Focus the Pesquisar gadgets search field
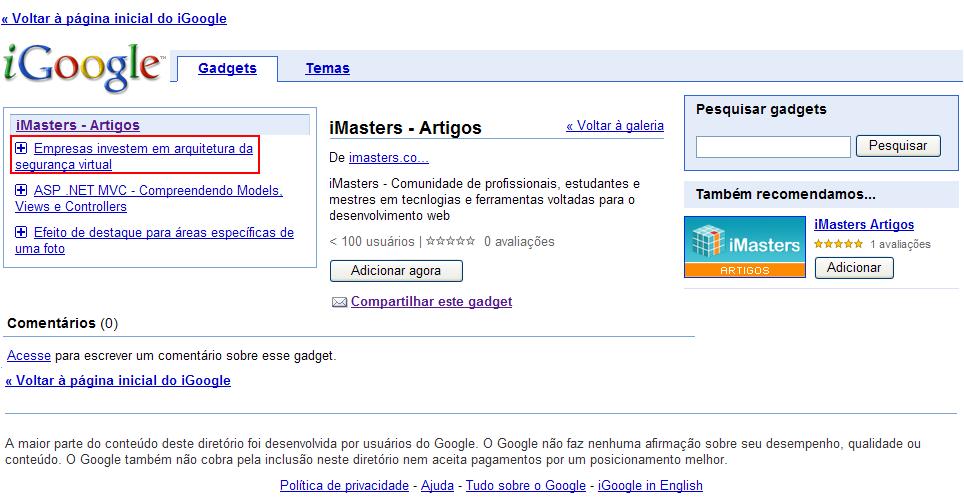Image resolution: width=964 pixels, height=498 pixels. point(772,146)
